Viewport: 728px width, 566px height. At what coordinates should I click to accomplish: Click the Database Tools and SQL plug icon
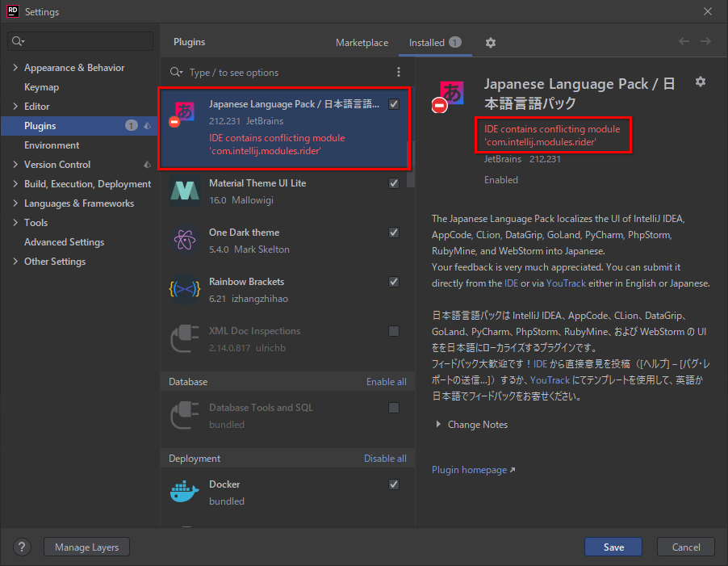pos(185,415)
